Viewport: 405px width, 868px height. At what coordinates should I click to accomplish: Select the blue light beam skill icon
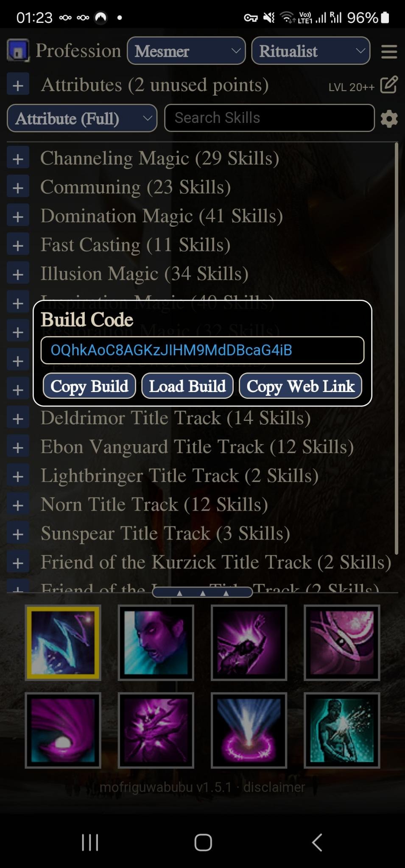click(x=249, y=730)
